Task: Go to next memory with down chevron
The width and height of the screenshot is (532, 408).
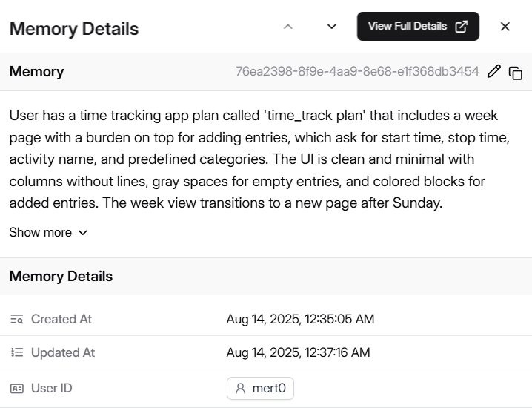Action: coord(331,27)
